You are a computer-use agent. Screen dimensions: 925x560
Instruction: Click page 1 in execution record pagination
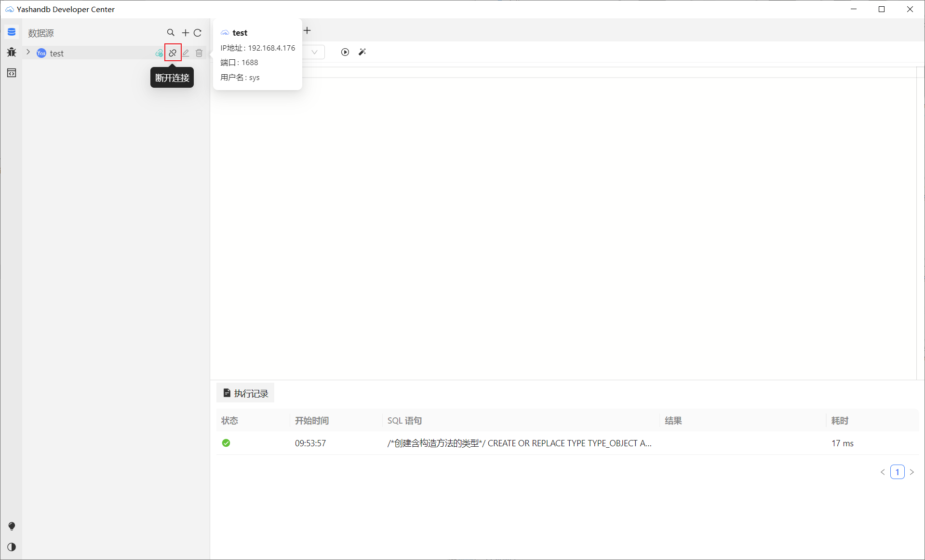(x=897, y=472)
